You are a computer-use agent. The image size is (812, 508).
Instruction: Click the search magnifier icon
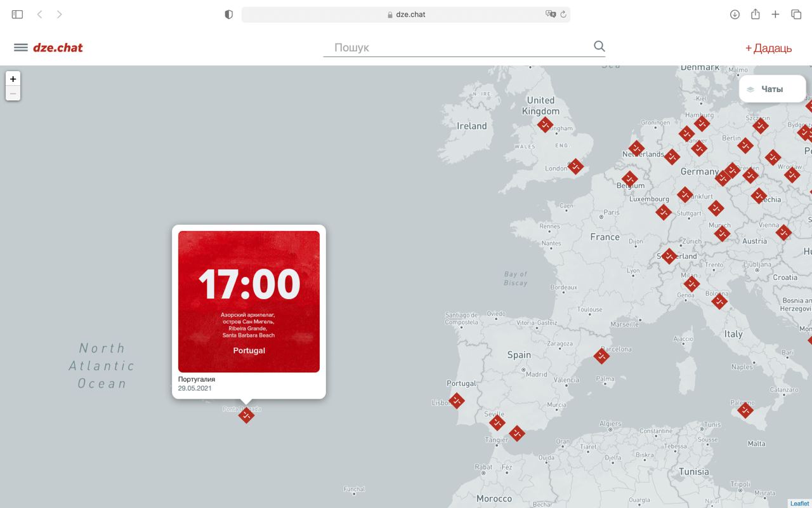tap(599, 46)
